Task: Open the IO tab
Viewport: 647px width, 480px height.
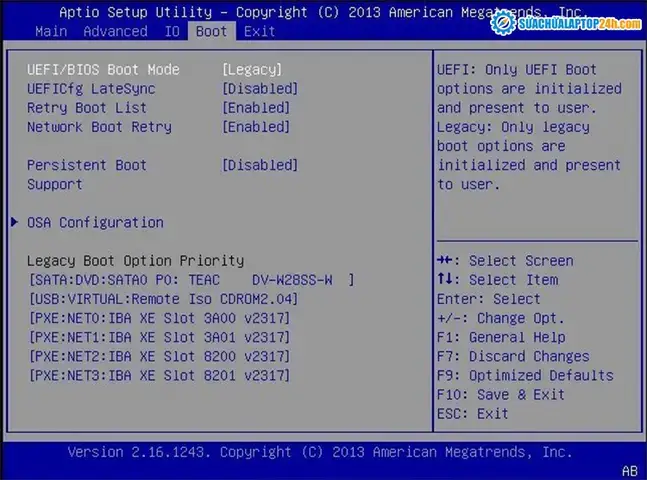Action: coord(172,31)
